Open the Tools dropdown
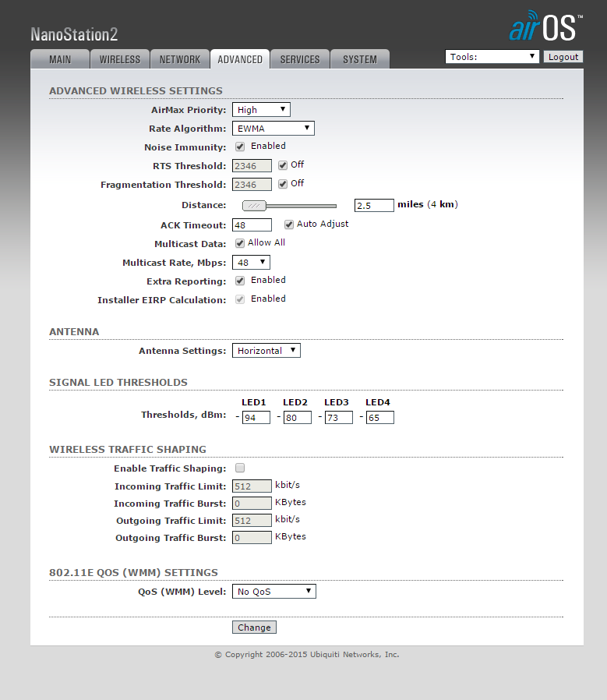 (492, 57)
